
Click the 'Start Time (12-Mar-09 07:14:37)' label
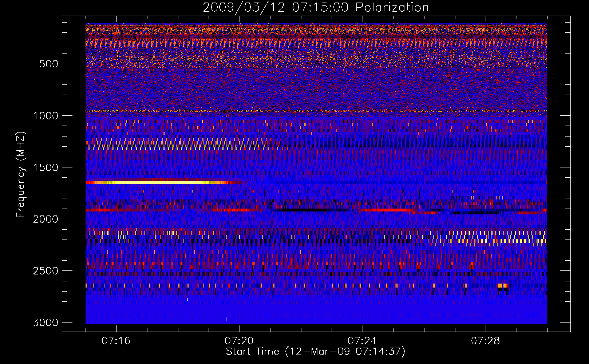coord(316,352)
